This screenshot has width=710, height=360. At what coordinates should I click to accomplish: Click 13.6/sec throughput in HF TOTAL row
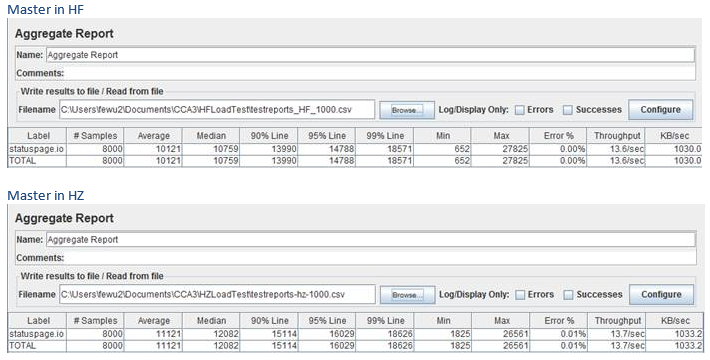coord(627,161)
